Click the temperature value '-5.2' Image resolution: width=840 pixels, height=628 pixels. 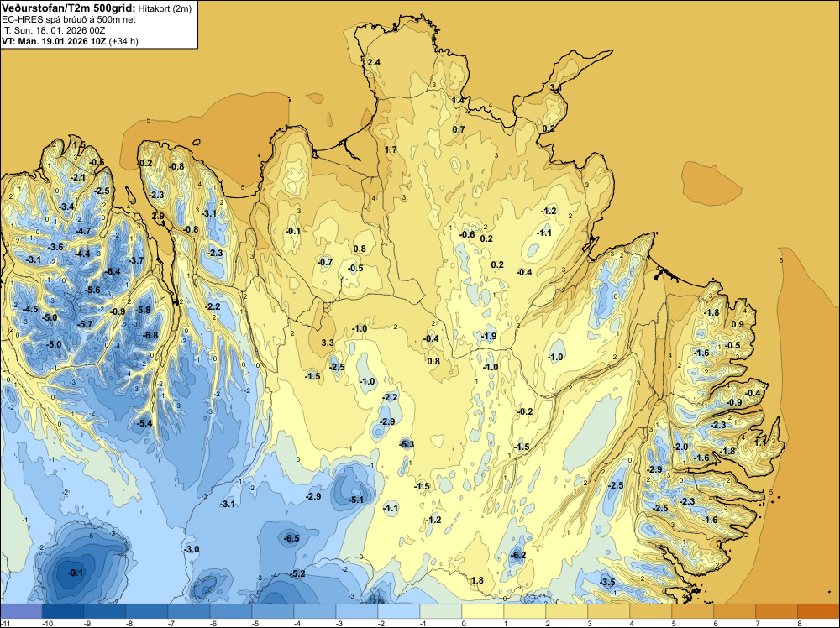[x=298, y=574]
